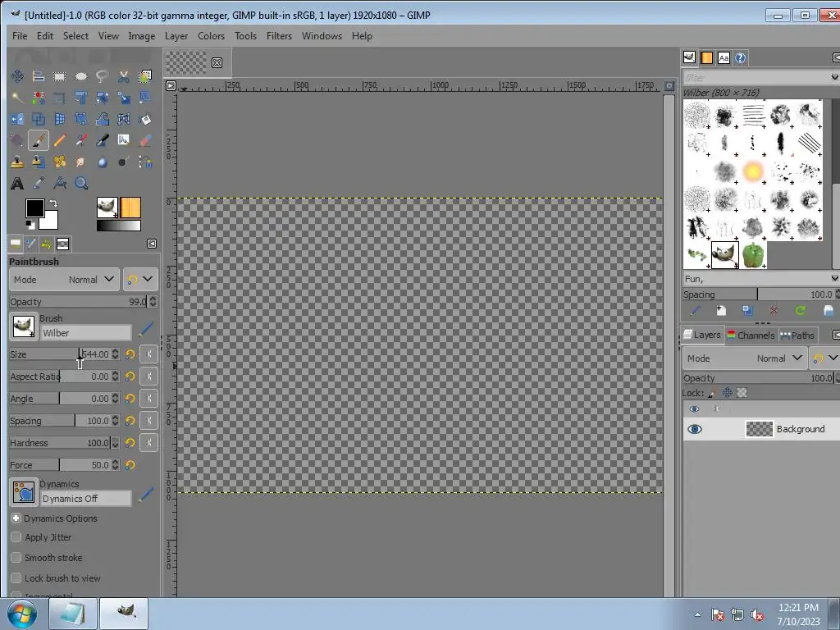Reset Aspect Ratio to default
This screenshot has width=840, height=630.
pos(130,377)
